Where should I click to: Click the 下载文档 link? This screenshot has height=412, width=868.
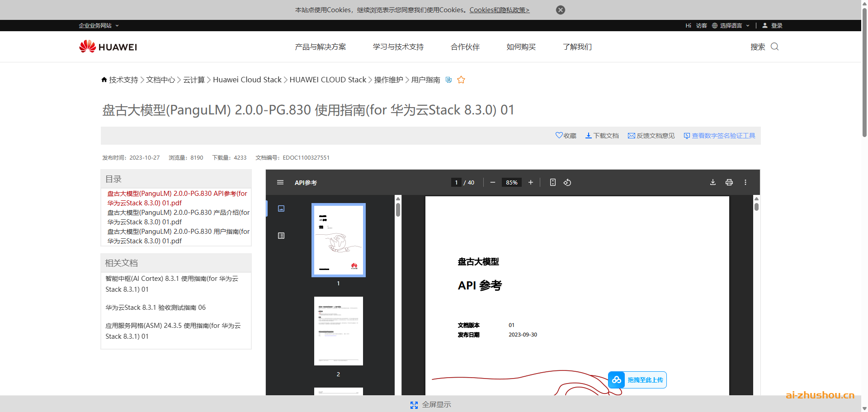[602, 135]
